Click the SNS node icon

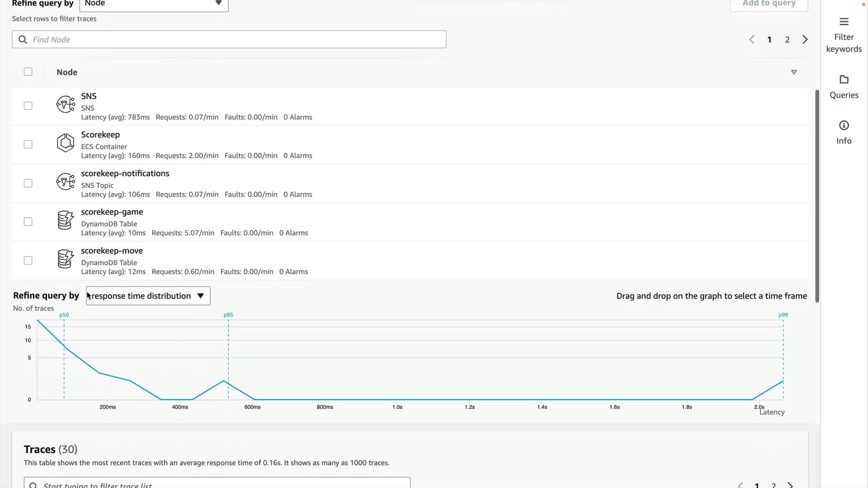point(65,104)
